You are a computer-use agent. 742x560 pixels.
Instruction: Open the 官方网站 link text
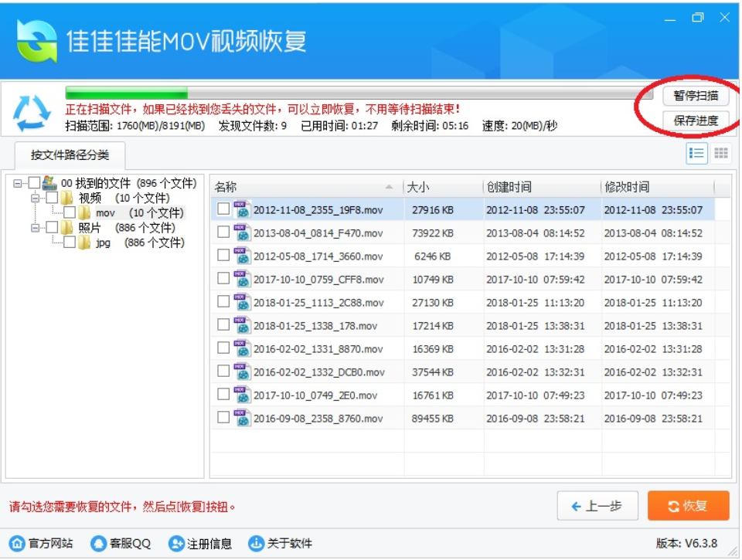pyautogui.click(x=51, y=544)
